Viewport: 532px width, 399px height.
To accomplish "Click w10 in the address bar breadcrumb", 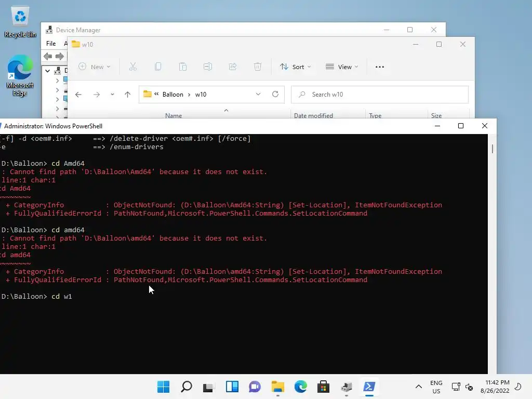I will tap(201, 95).
